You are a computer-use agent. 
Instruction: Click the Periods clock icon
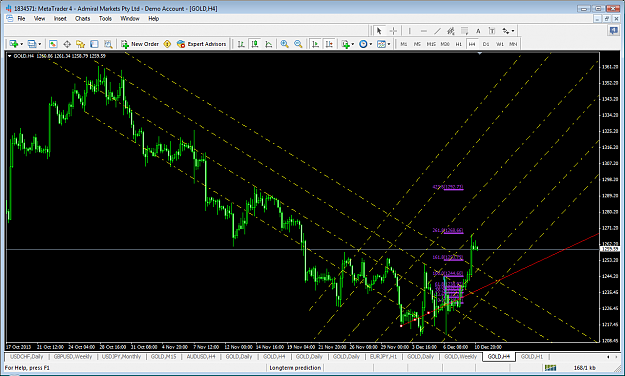[363, 44]
